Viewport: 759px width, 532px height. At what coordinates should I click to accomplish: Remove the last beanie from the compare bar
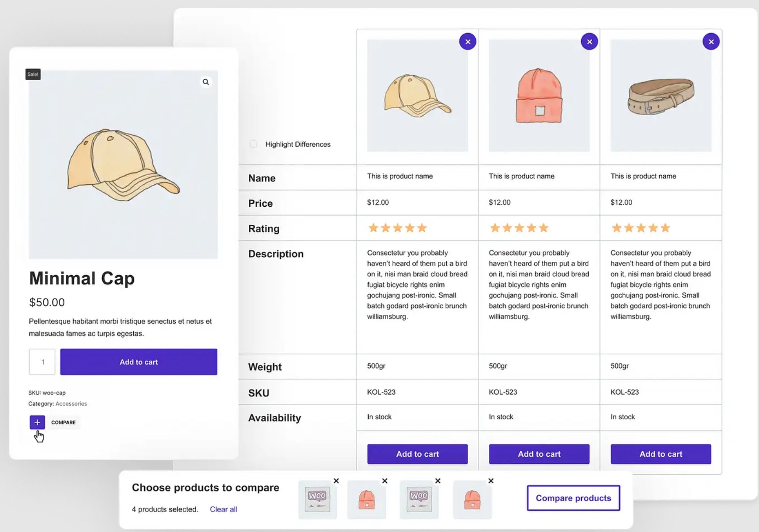(x=491, y=481)
